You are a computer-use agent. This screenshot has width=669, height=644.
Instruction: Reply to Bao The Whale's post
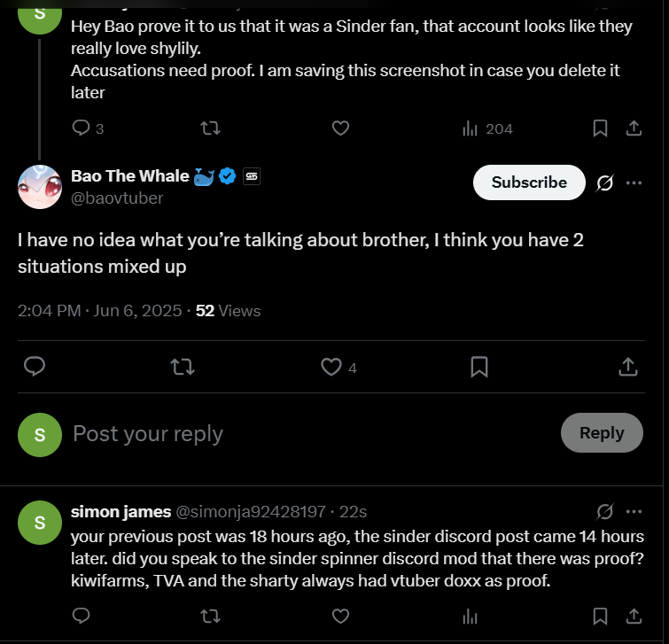coord(35,366)
